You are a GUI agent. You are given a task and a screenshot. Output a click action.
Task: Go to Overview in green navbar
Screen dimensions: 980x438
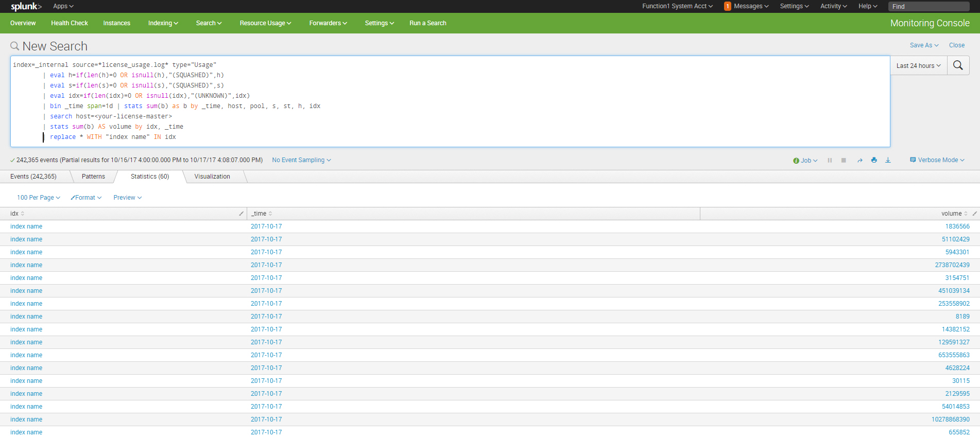[x=23, y=23]
